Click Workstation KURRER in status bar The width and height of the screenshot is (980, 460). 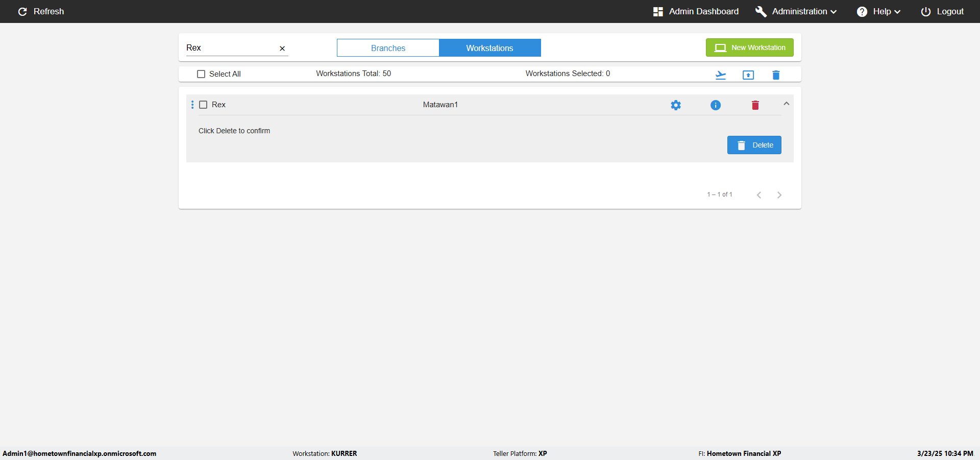point(325,453)
